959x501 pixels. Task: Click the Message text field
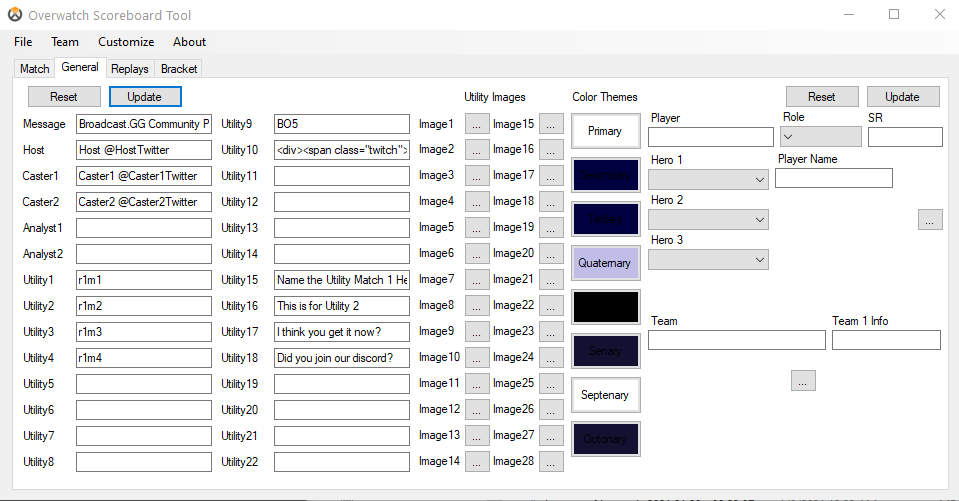click(x=144, y=124)
